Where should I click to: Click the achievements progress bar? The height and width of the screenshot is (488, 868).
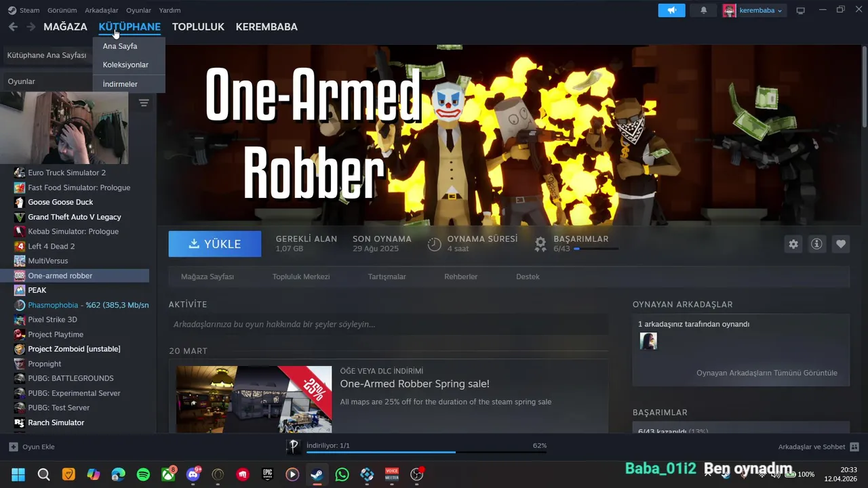(596, 249)
